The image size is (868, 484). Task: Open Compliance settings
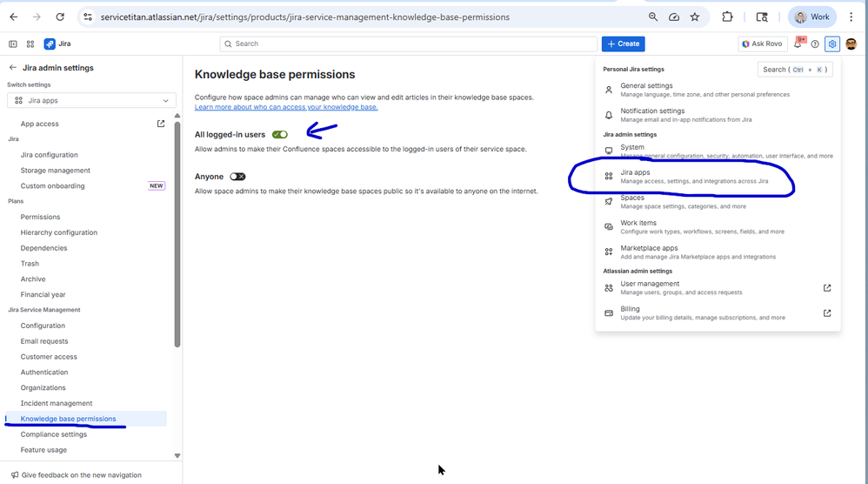(x=54, y=434)
